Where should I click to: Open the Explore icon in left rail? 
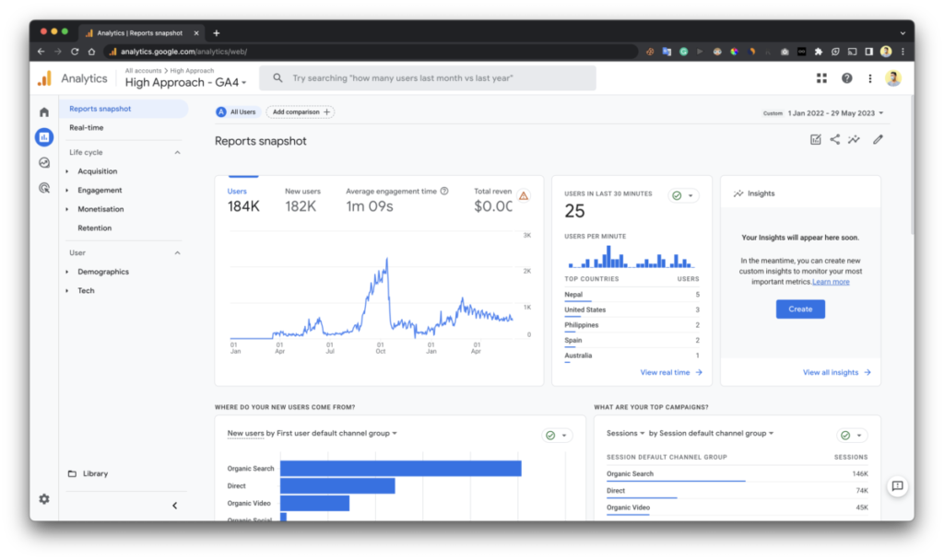coord(44,163)
